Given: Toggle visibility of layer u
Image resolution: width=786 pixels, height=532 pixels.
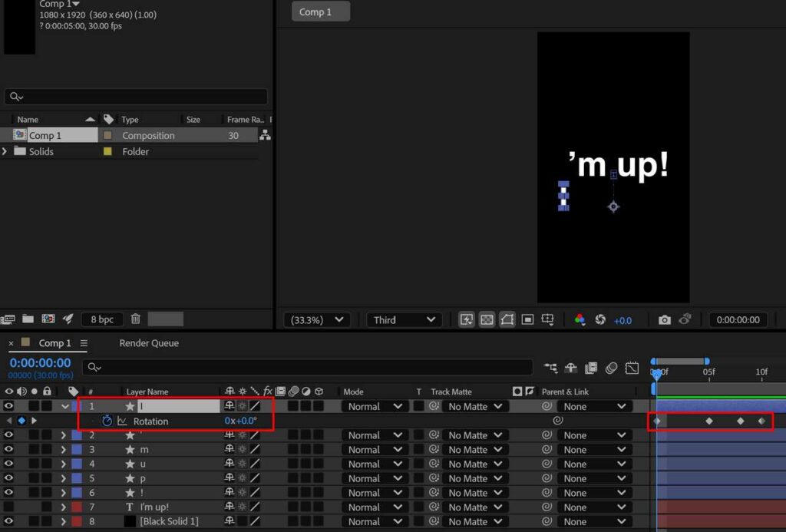Looking at the screenshot, I should pos(8,464).
